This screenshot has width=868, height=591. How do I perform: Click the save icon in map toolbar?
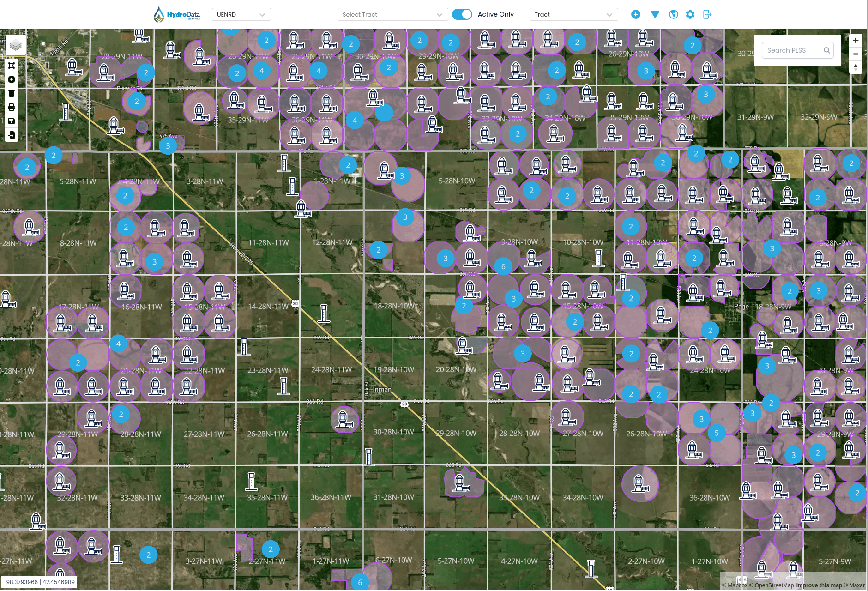point(12,121)
